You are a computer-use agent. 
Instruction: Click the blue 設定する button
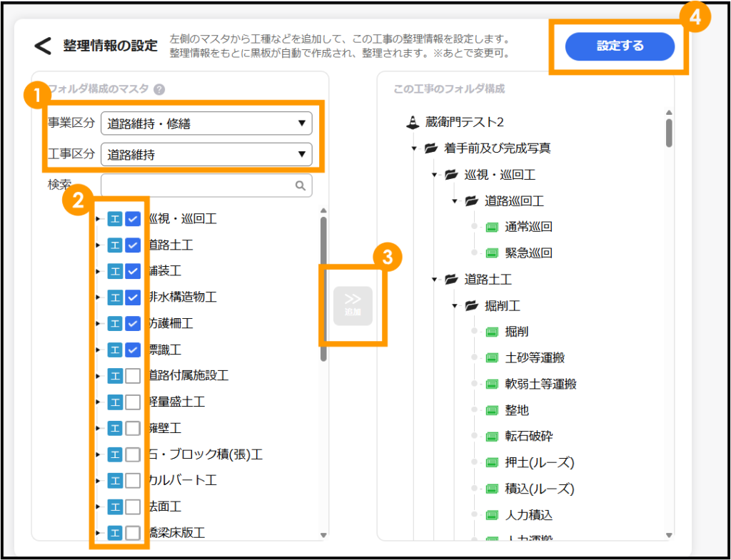(x=620, y=46)
